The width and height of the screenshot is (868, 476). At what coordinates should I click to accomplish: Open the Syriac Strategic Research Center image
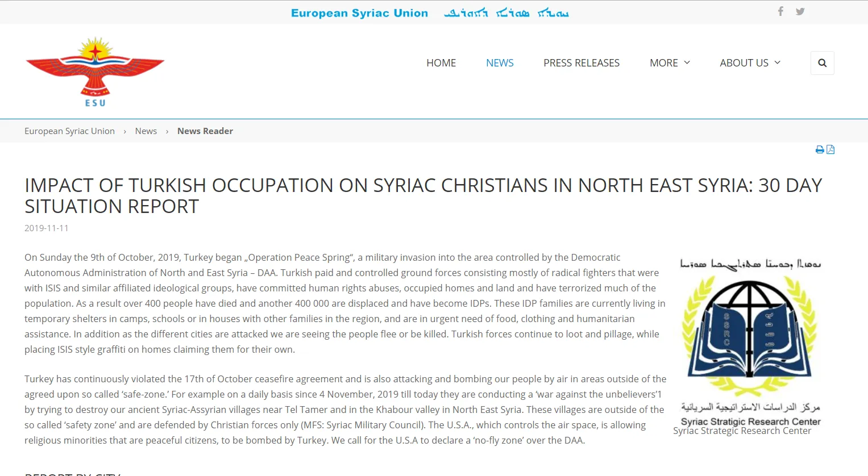click(750, 341)
